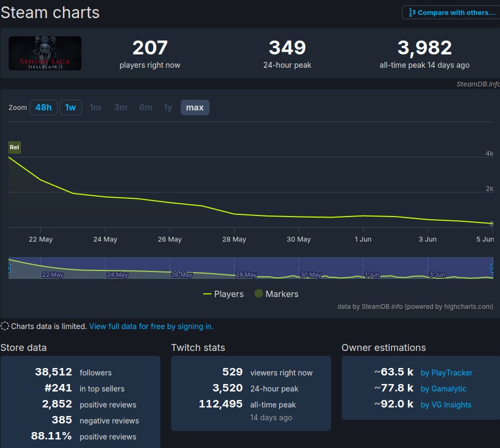
Task: Click the 112,495 Twitch all-time peak value
Action: coord(221,404)
